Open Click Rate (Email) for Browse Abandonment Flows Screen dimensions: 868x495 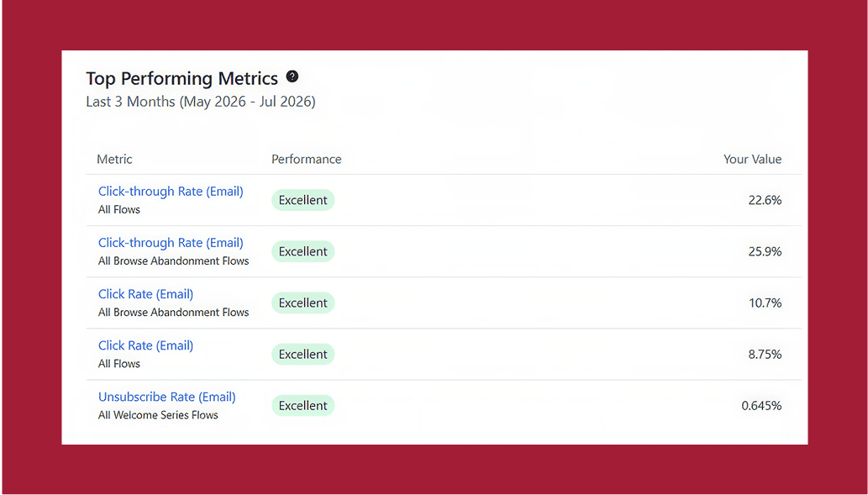[x=145, y=295]
